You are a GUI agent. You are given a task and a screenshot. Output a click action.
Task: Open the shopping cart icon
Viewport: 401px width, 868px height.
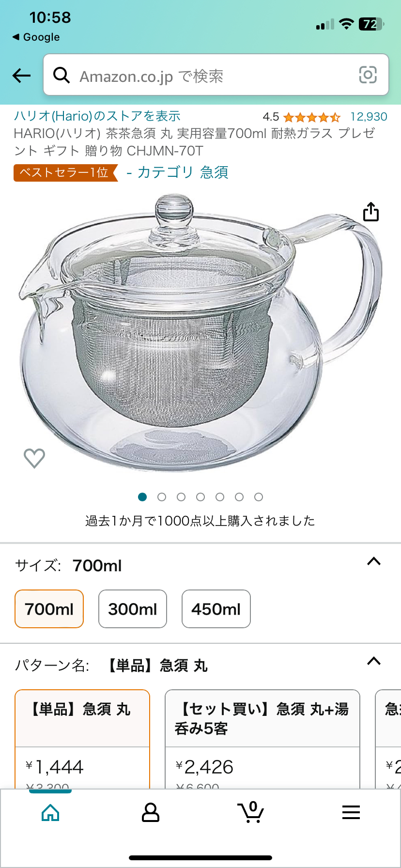coord(250,812)
